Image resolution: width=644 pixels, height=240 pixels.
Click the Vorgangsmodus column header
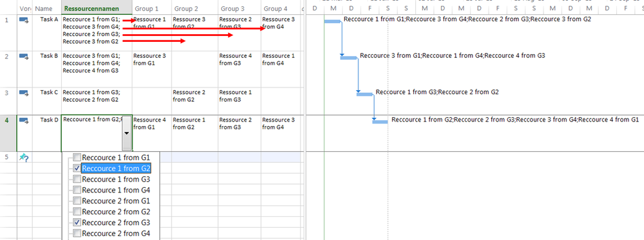(x=24, y=8)
